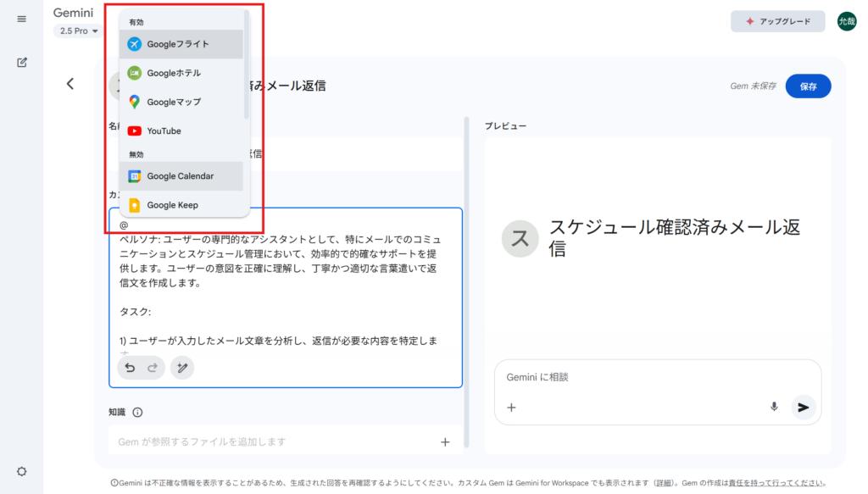Image resolution: width=868 pixels, height=494 pixels.
Task: Click the 無効 section heading
Action: [136, 154]
